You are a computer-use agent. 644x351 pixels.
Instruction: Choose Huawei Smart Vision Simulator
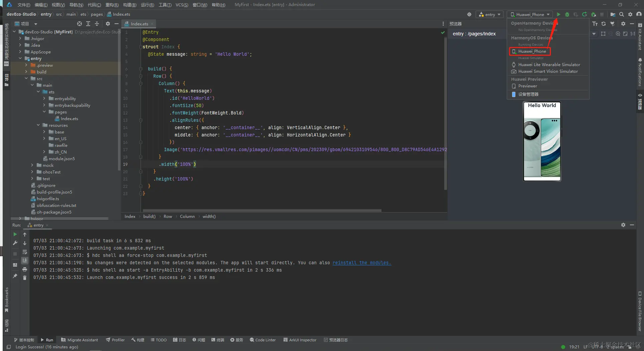[548, 71]
